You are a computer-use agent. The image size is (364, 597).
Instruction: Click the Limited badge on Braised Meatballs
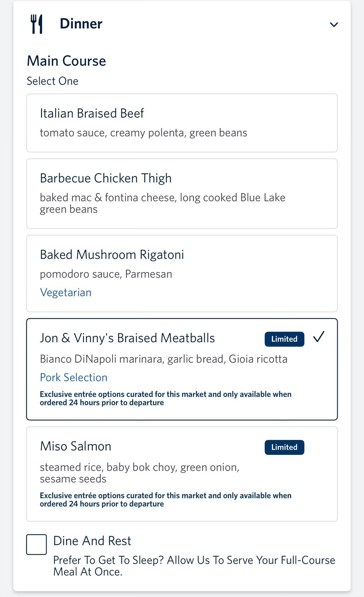coord(284,339)
